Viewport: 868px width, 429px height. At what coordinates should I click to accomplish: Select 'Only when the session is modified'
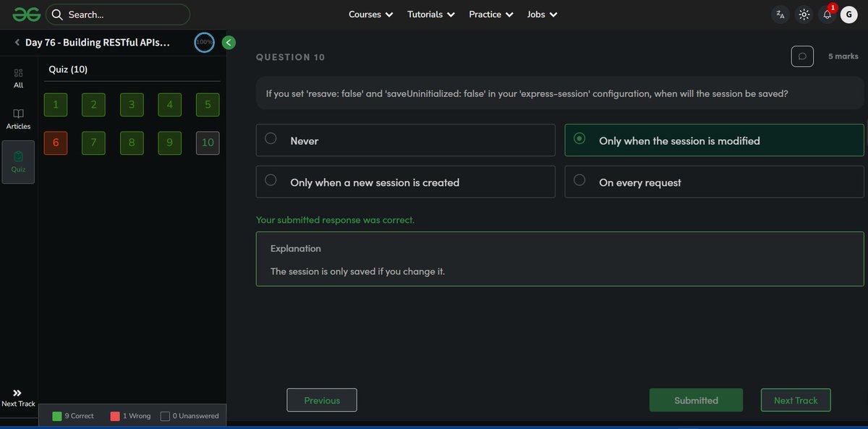point(714,140)
